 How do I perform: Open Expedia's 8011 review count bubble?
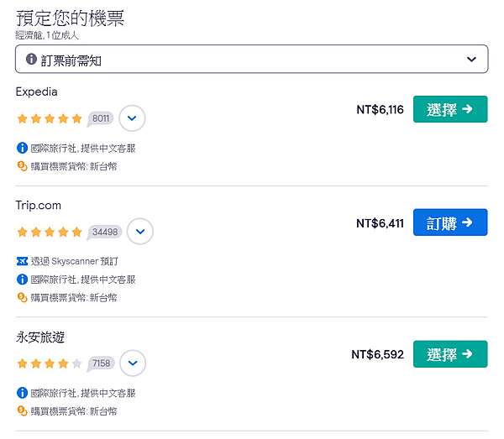click(x=100, y=119)
